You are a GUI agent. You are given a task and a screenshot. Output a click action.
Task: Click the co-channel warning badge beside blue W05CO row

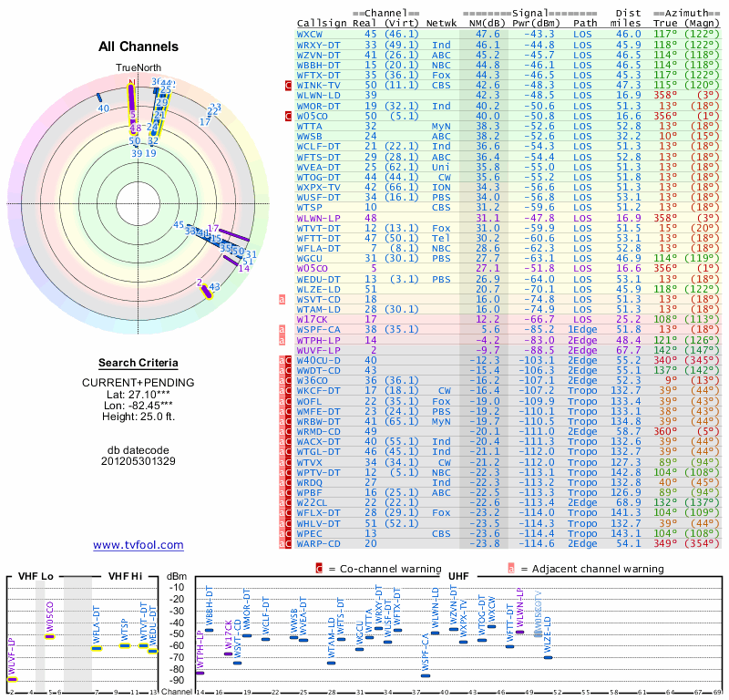[x=288, y=117]
